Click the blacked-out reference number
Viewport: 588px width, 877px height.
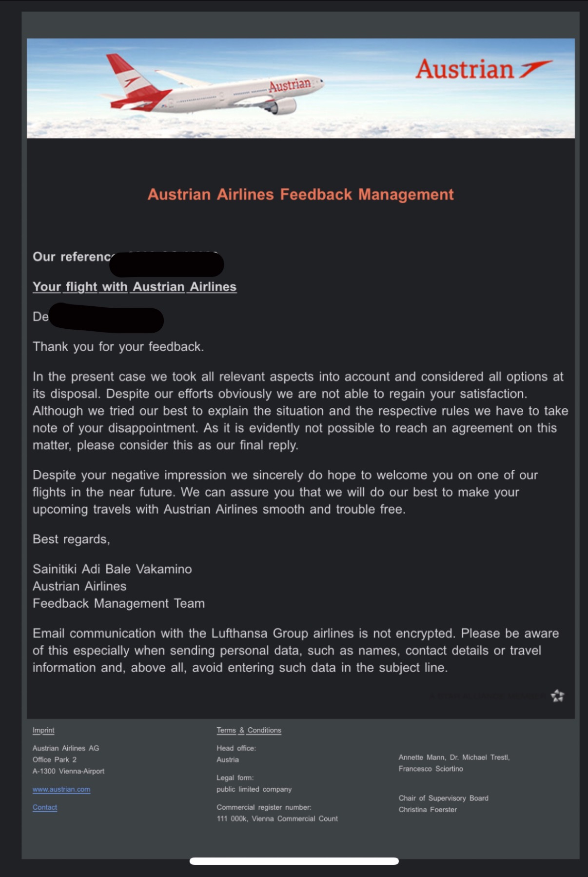(167, 264)
